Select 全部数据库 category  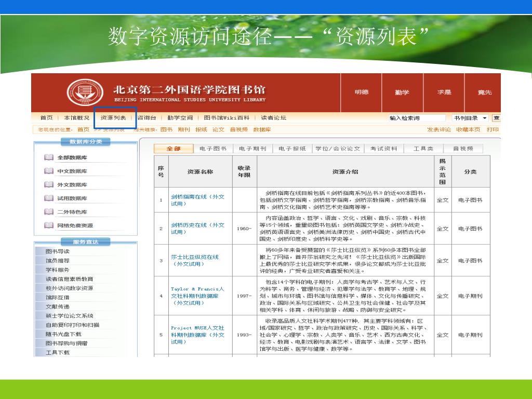(x=72, y=157)
